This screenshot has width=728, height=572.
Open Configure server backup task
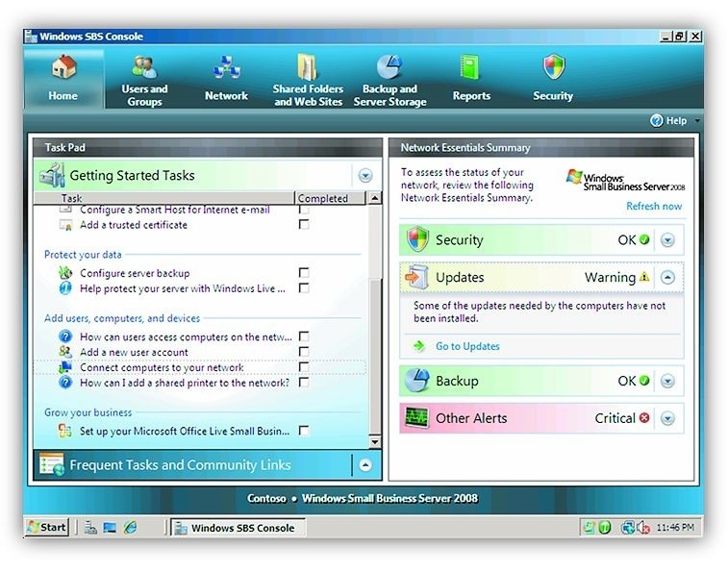click(135, 273)
